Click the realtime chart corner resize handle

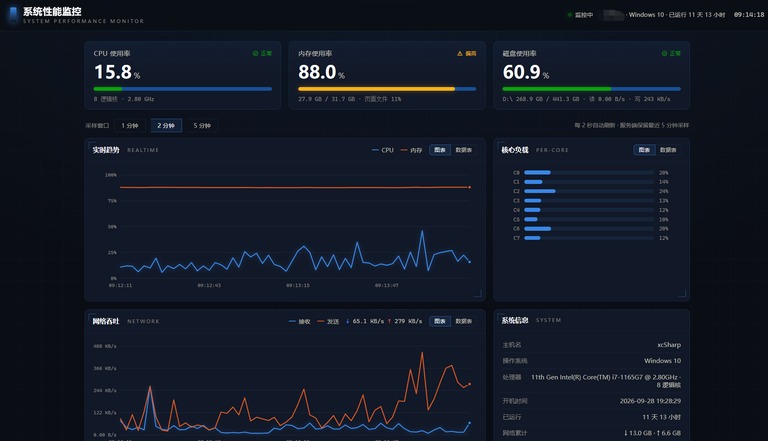tap(478, 293)
